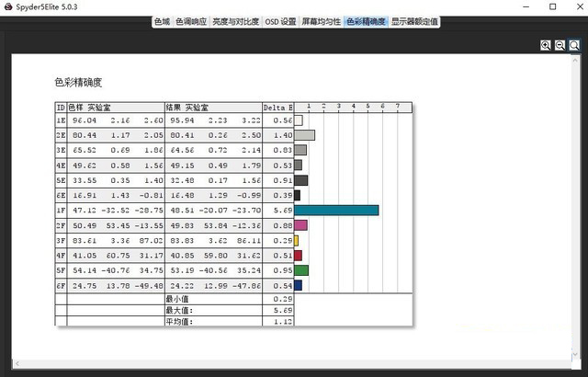Go to the 亮度与对比度 tab

[236, 22]
